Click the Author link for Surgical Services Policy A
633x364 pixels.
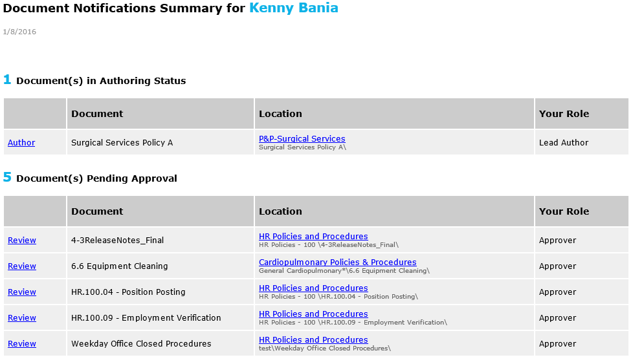(x=21, y=143)
